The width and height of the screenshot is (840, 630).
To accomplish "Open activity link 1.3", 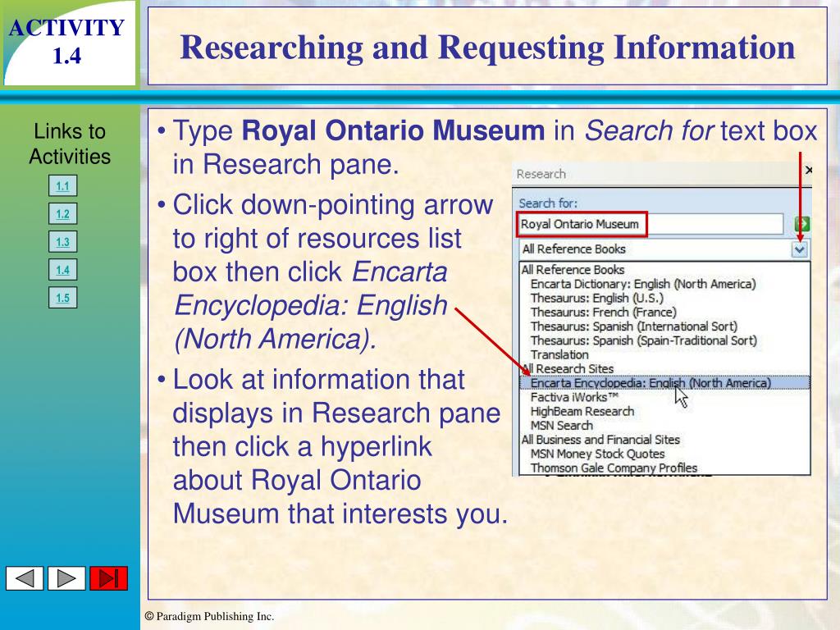I will [62, 242].
